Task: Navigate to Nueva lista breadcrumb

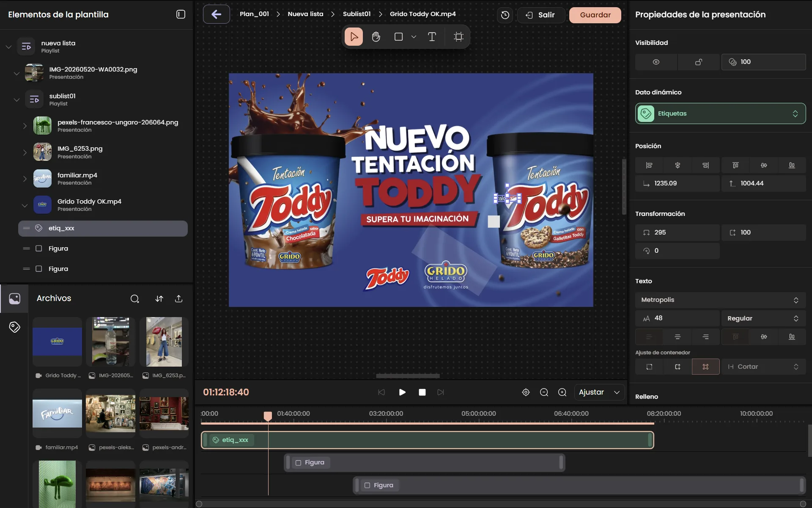Action: coord(305,14)
